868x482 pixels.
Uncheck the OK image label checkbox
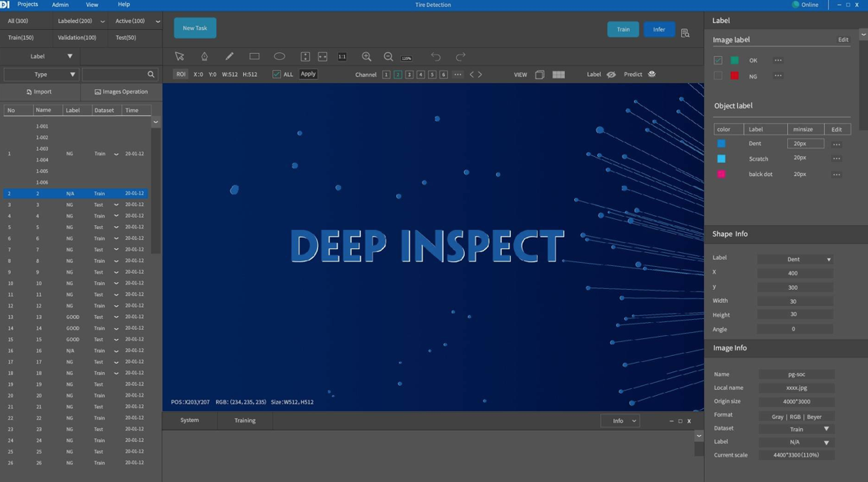click(x=718, y=60)
